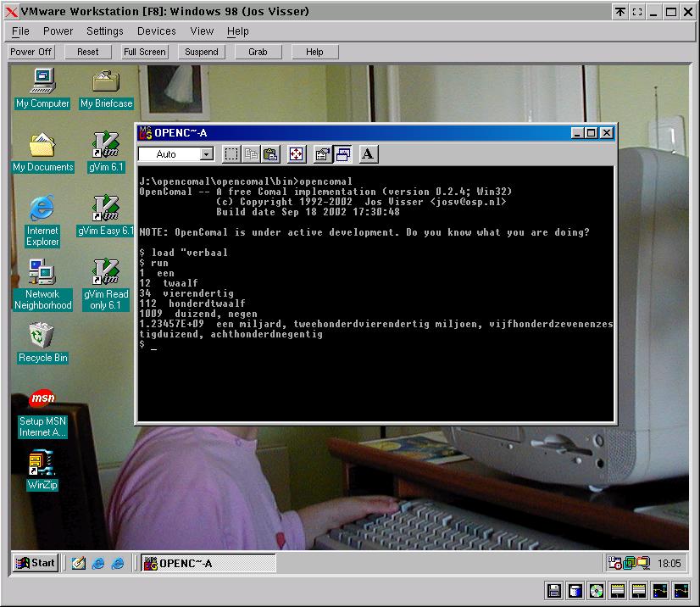Screen dimensions: 700x607
Task: Expand the Auto font size dropdown
Action: (207, 154)
